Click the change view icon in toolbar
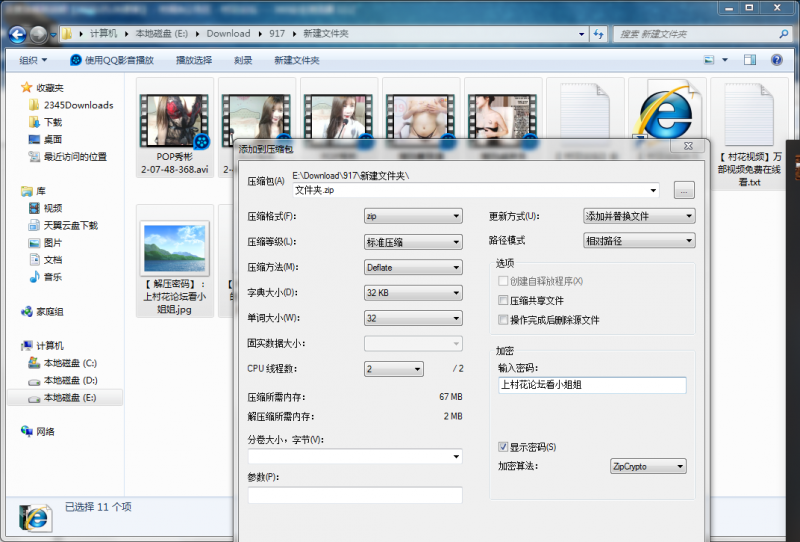Viewport: 800px width, 542px height. click(x=712, y=60)
